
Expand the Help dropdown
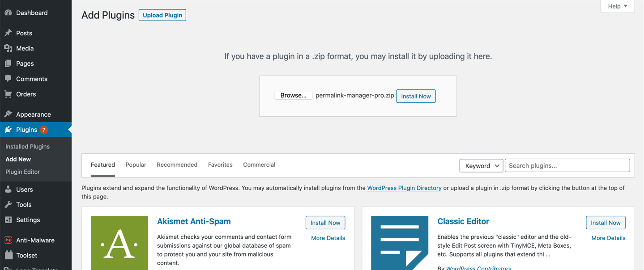tap(617, 6)
